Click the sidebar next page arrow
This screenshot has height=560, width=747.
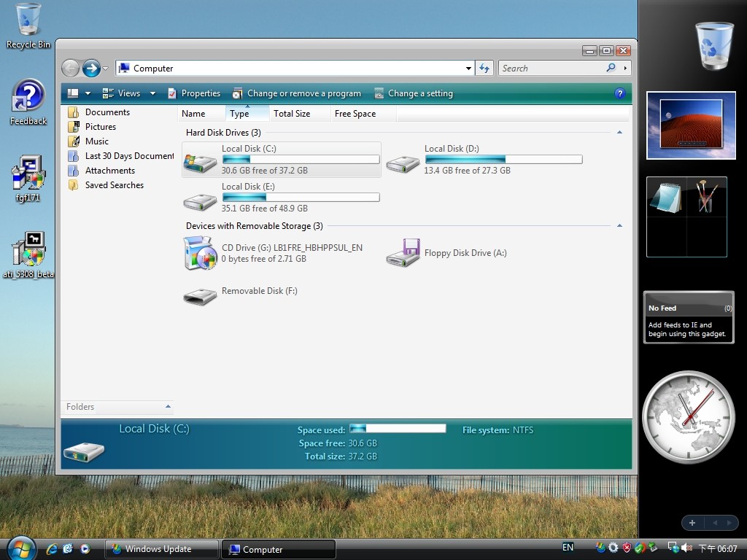pyautogui.click(x=729, y=522)
